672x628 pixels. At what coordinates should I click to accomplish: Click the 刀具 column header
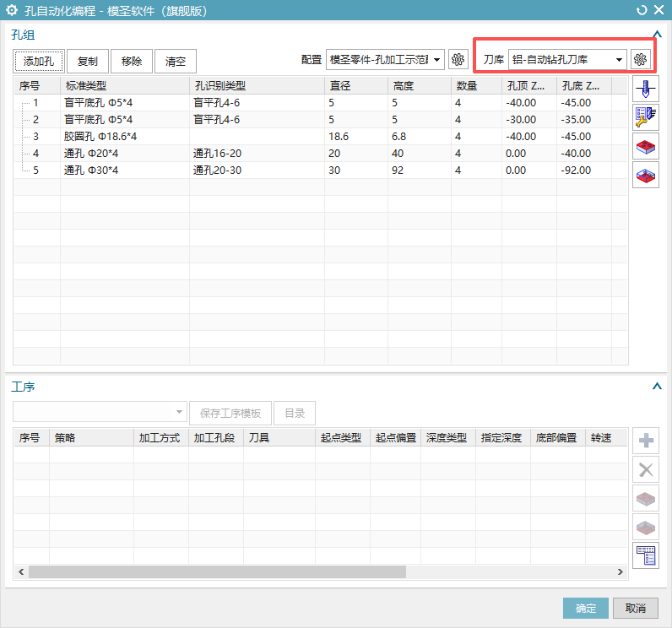coord(279,437)
